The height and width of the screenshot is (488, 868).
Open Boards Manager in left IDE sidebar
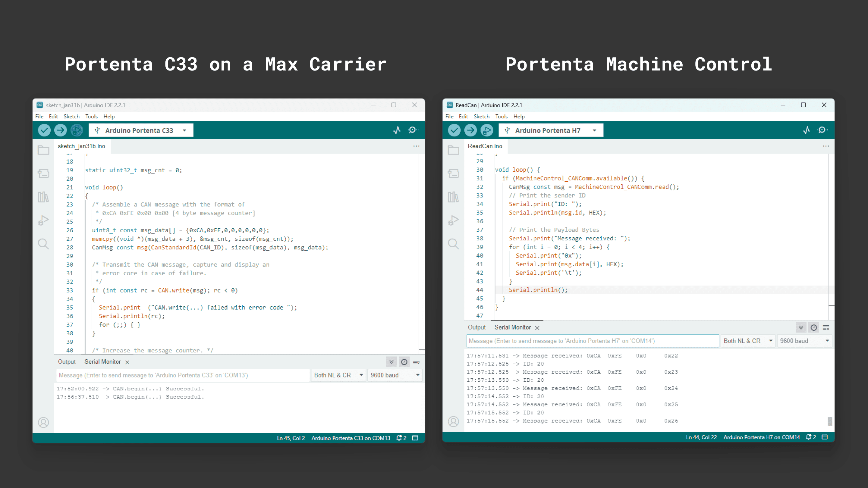pos(43,174)
